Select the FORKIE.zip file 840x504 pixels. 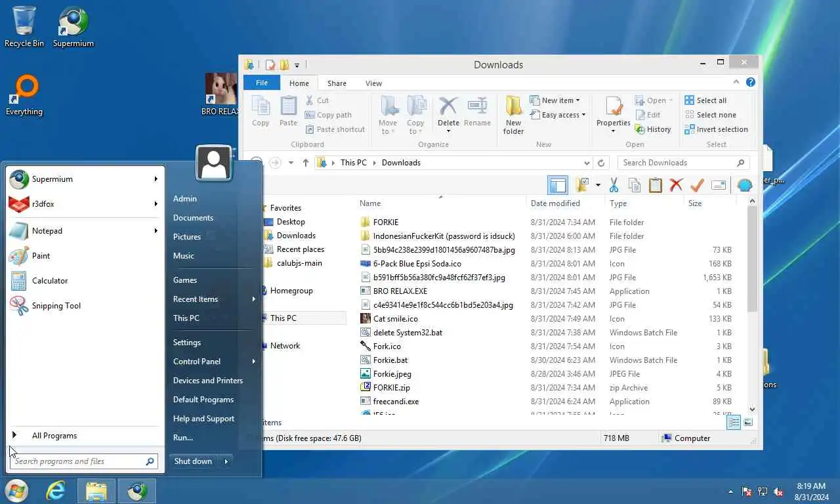(391, 388)
